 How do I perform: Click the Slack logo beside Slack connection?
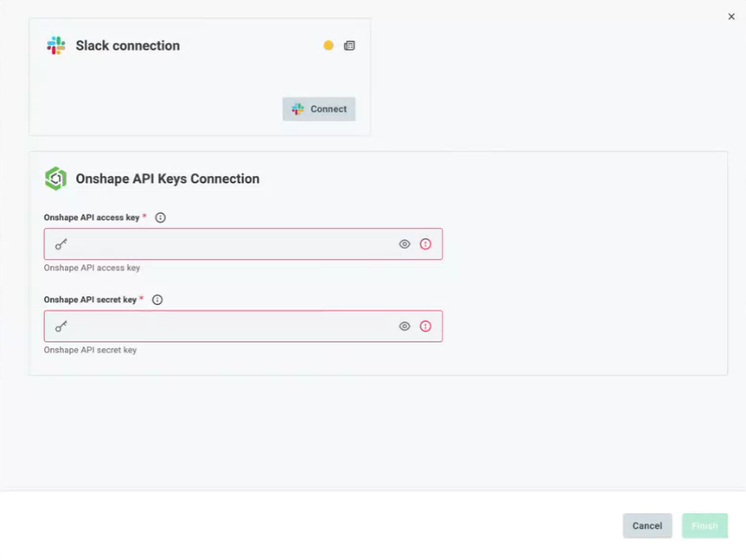point(56,46)
